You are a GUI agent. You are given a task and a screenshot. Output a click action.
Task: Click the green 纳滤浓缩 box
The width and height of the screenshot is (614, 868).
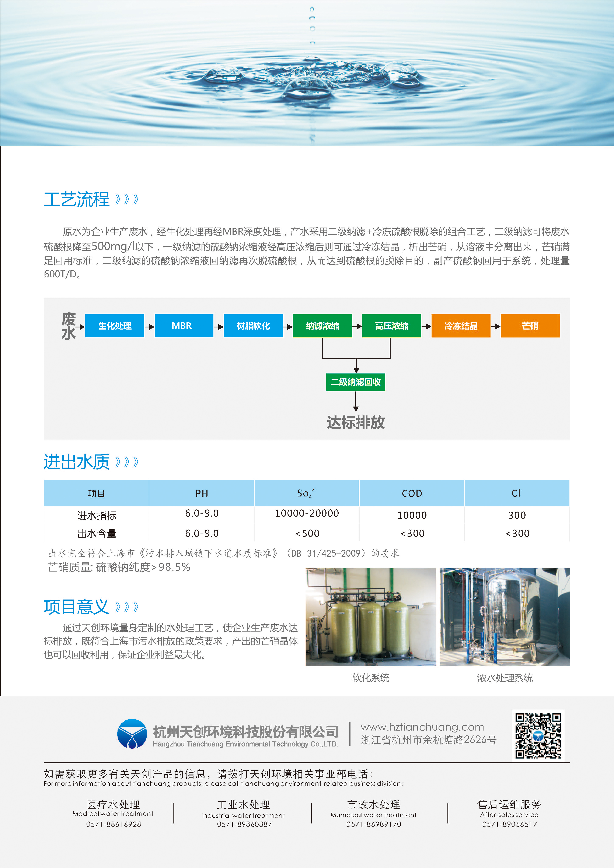(x=322, y=326)
